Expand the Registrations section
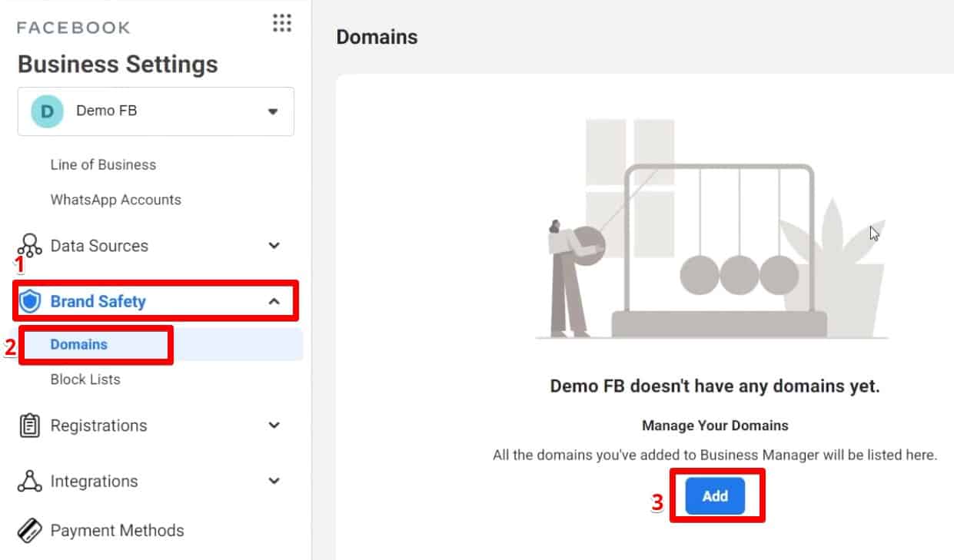This screenshot has width=954, height=560. pyautogui.click(x=274, y=426)
